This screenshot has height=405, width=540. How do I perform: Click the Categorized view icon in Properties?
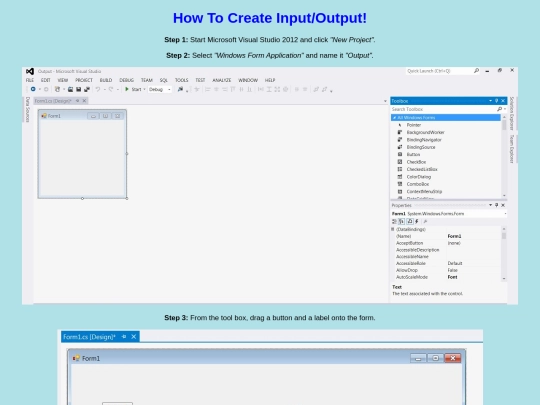(x=395, y=221)
